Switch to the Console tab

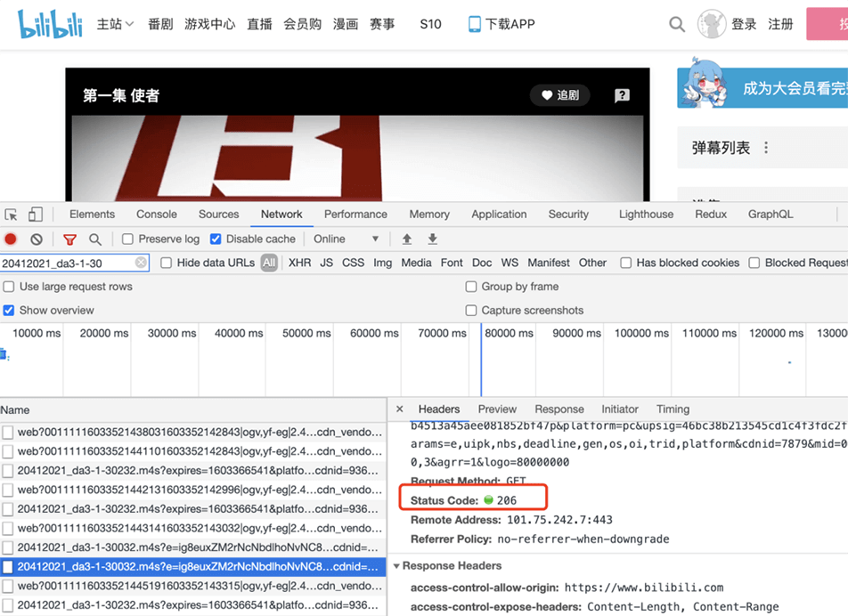click(157, 215)
